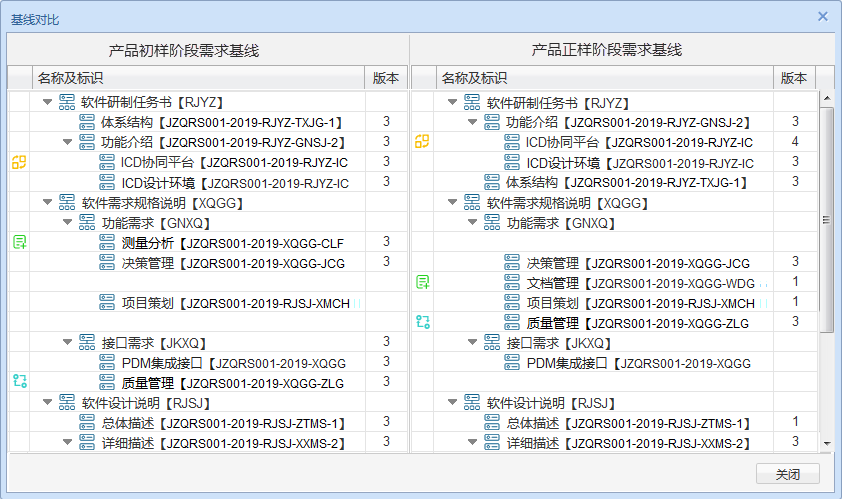Click the node icon of left 体系结构 item
842x499 pixels.
pos(88,122)
